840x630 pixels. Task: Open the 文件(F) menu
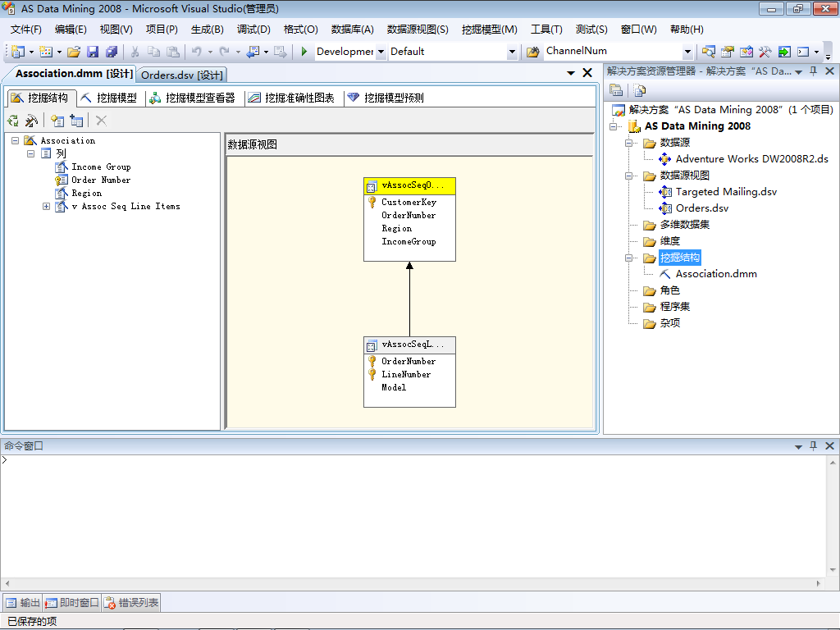pyautogui.click(x=25, y=30)
